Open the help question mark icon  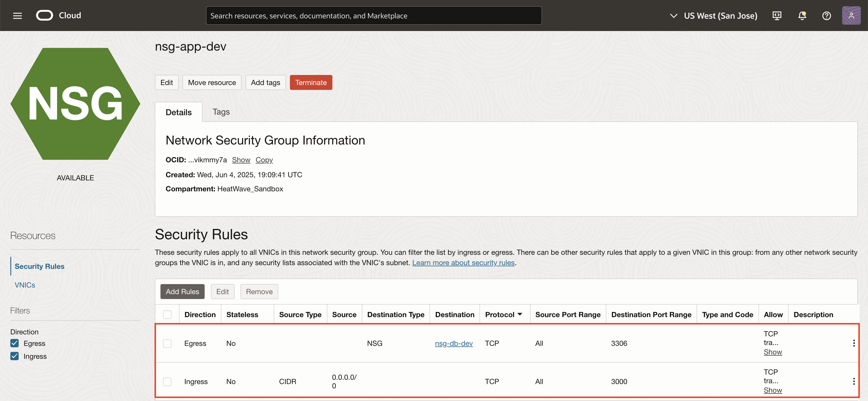coord(826,16)
